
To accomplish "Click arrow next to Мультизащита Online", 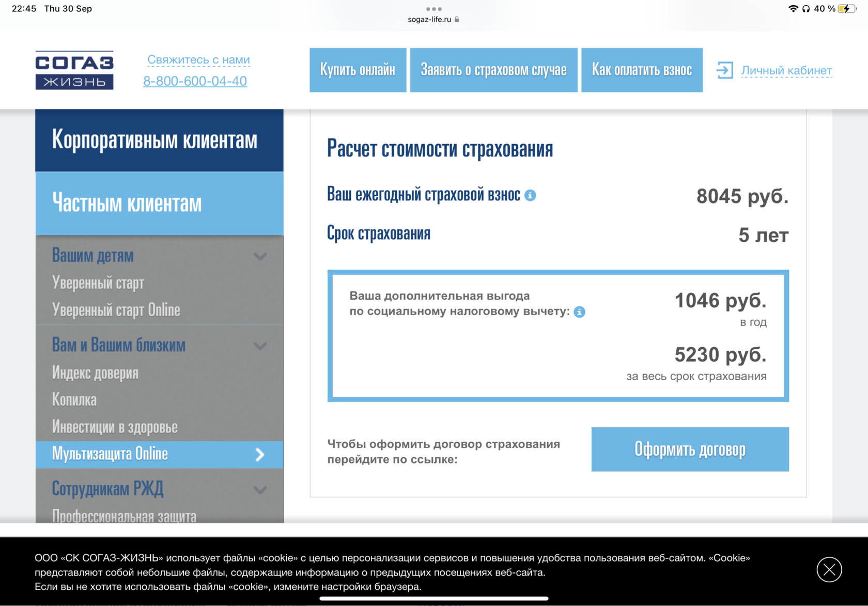I will (260, 454).
